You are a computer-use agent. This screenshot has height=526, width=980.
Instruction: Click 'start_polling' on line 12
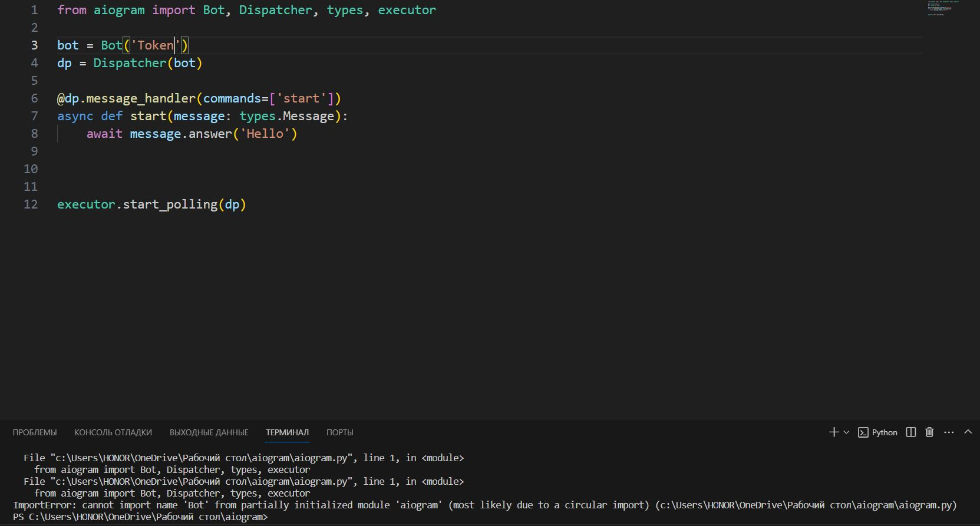[x=170, y=204]
